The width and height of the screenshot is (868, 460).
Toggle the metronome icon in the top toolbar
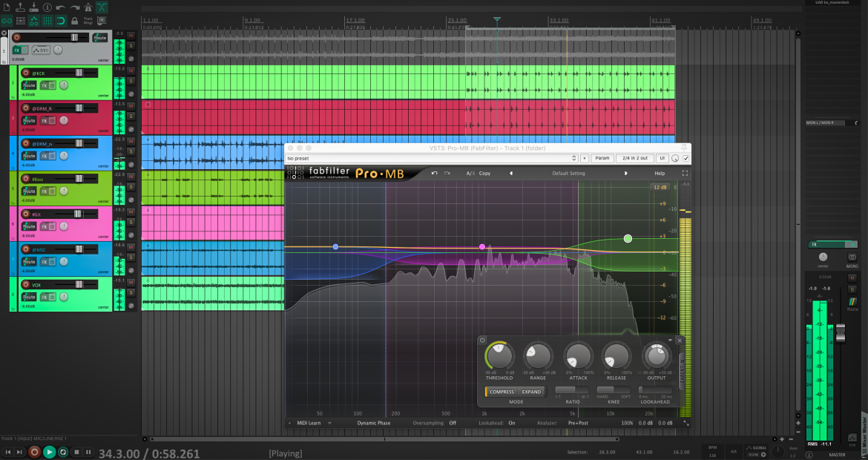pyautogui.click(x=88, y=7)
